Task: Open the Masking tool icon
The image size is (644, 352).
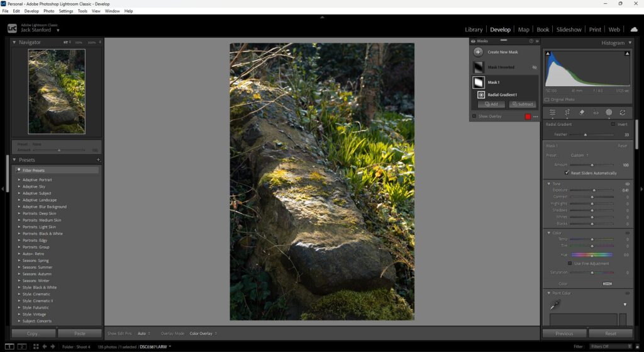Action: coord(609,112)
